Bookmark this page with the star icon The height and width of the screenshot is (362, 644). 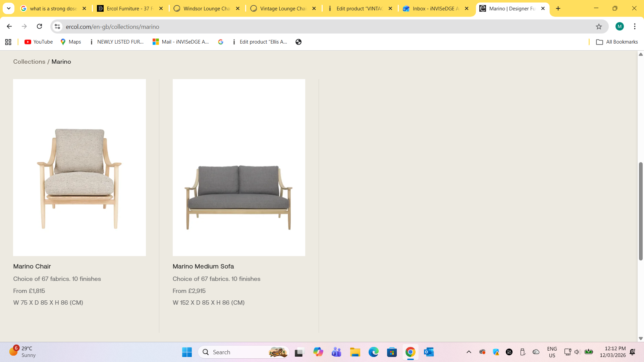coord(599,26)
